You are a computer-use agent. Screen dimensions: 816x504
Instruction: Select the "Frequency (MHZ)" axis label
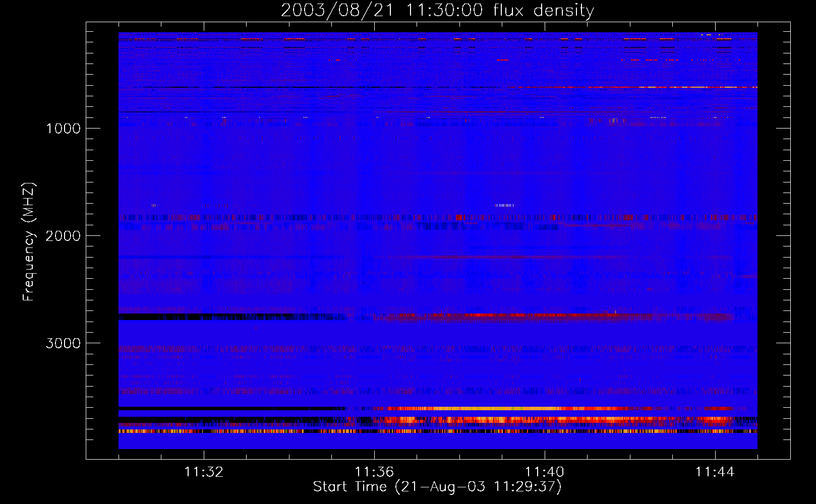pyautogui.click(x=29, y=242)
